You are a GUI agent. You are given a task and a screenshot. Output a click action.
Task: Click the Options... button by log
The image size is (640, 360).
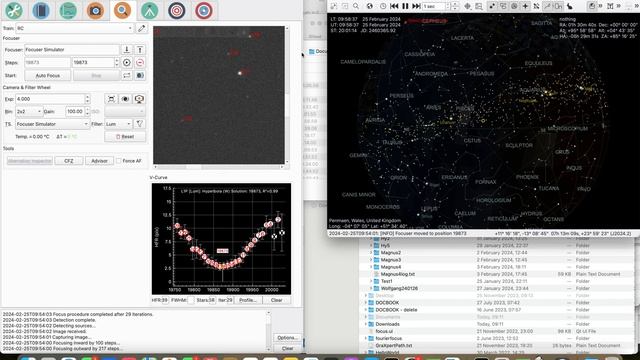pyautogui.click(x=287, y=338)
